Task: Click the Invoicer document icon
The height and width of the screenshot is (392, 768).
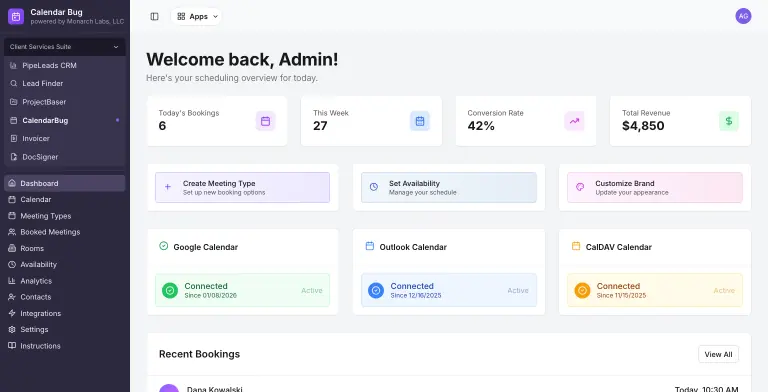Action: (x=14, y=139)
